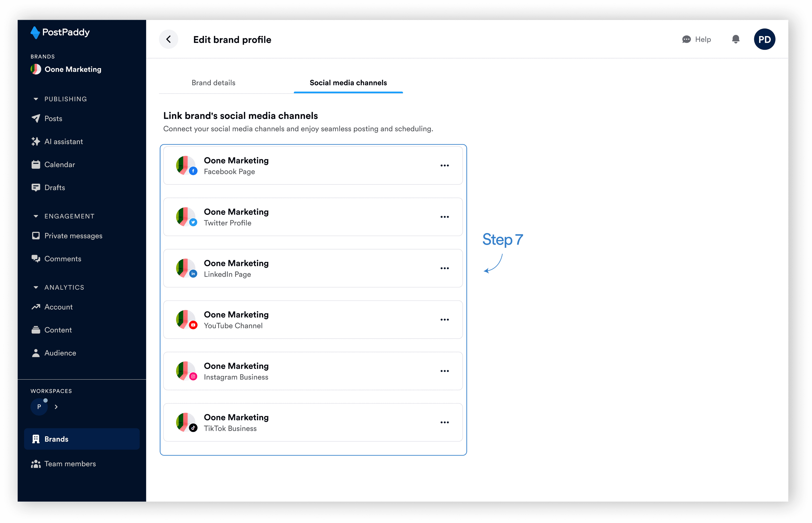Collapse the Publishing section
The width and height of the screenshot is (812, 523).
pos(36,99)
